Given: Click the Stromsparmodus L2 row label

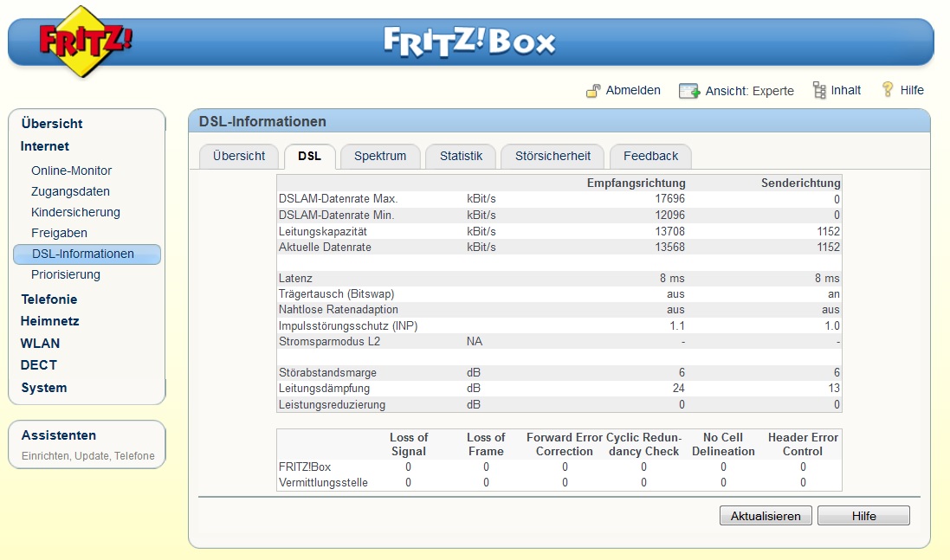Looking at the screenshot, I should tap(329, 341).
